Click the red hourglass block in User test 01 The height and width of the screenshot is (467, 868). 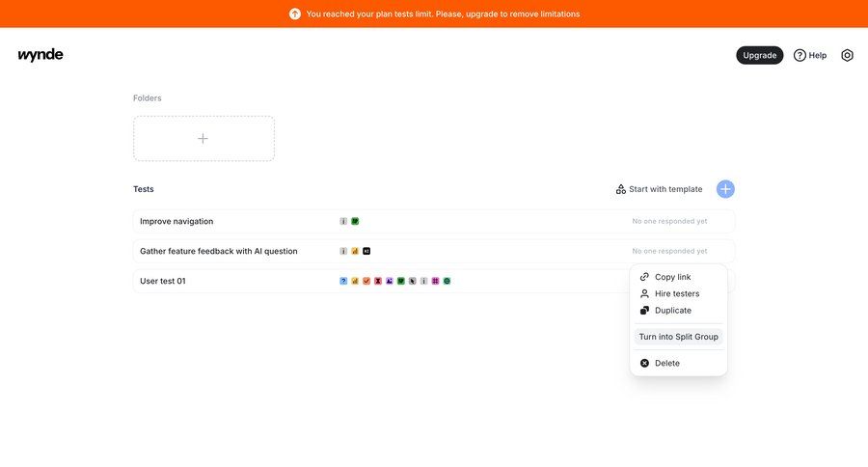click(378, 281)
